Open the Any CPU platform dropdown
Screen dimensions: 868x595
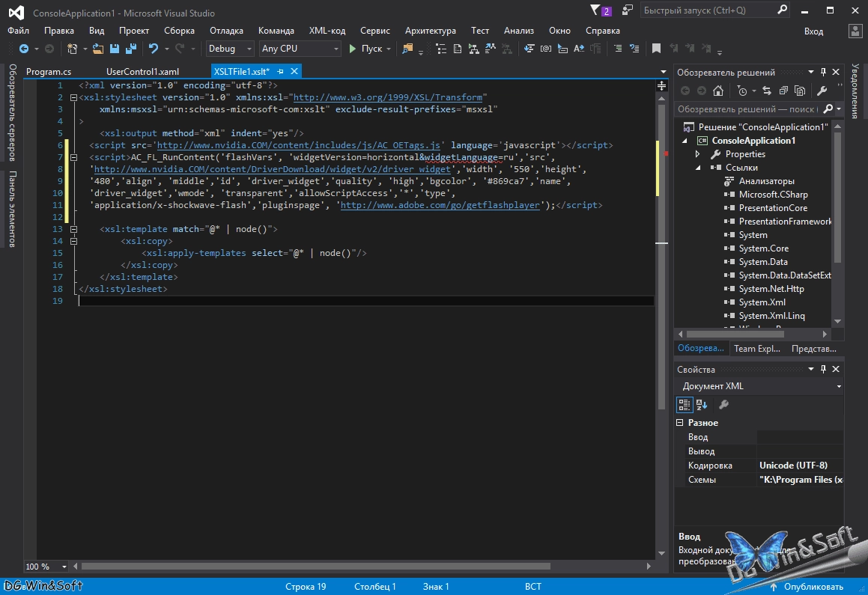(336, 49)
